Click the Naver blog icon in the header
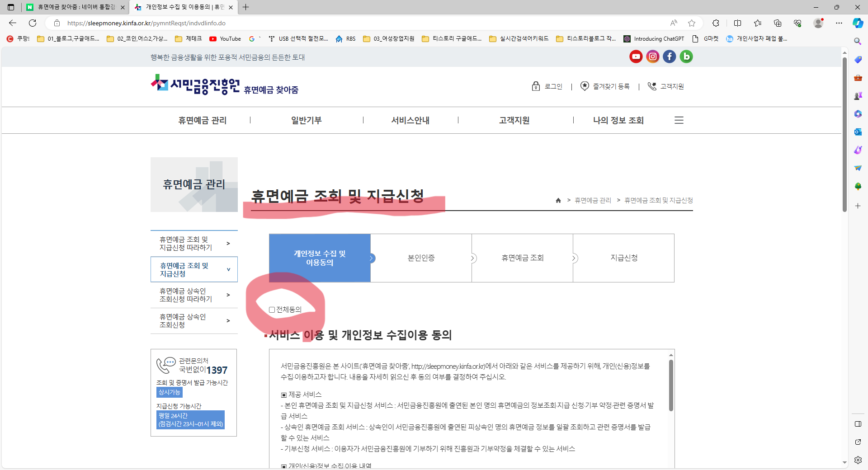Screen dimensions: 868x470 pos(686,56)
